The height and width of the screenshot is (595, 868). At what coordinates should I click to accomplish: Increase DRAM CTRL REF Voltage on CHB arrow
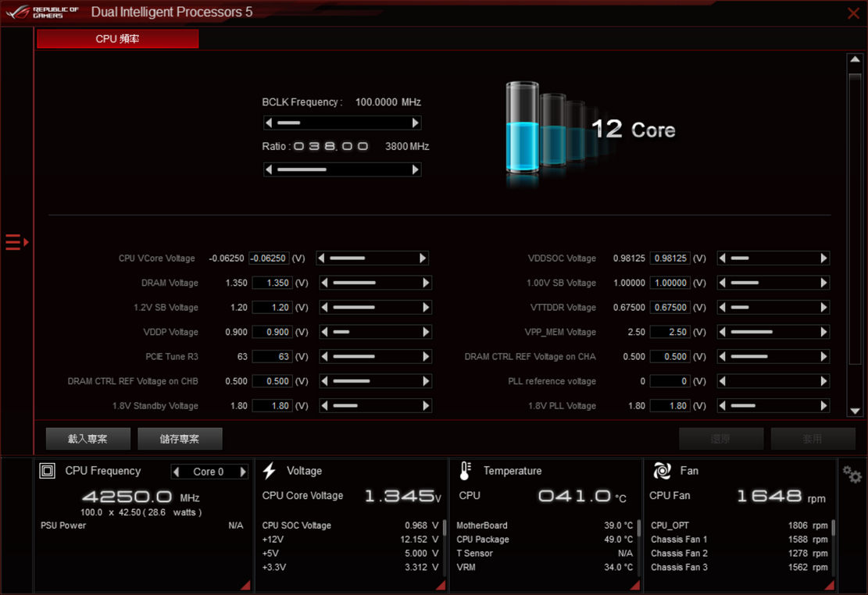tap(426, 381)
